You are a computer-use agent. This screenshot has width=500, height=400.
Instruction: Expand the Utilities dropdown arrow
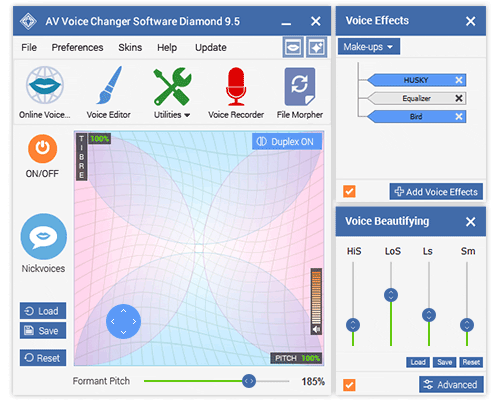[x=187, y=115]
